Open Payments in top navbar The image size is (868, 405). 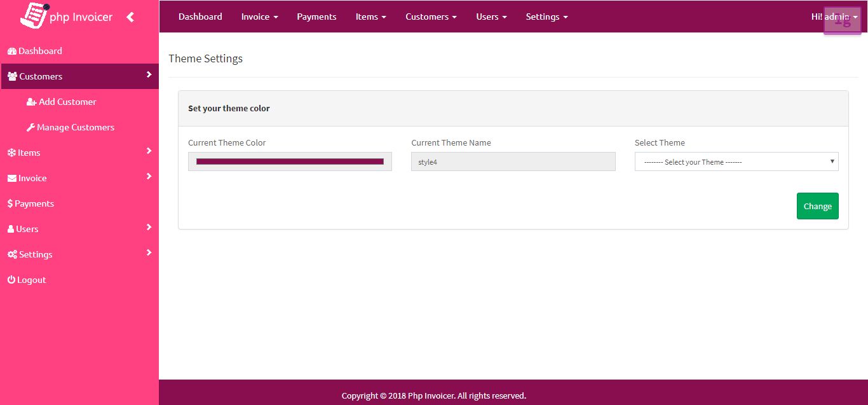(316, 17)
